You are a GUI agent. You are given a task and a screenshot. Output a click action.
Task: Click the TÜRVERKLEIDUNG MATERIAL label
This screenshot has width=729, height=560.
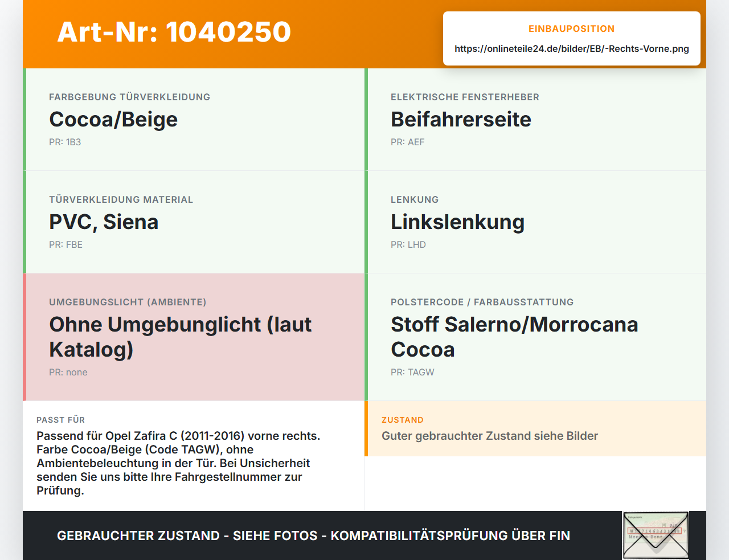pyautogui.click(x=121, y=199)
